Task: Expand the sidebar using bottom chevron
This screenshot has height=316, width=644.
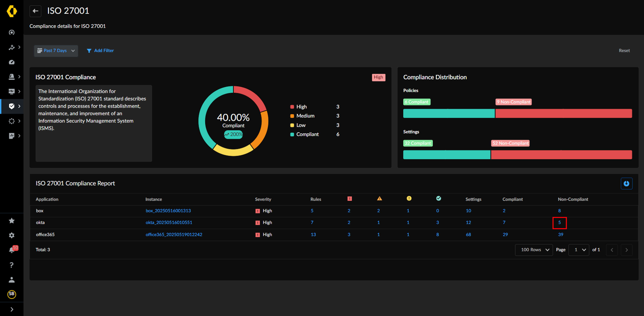Action: (12, 309)
